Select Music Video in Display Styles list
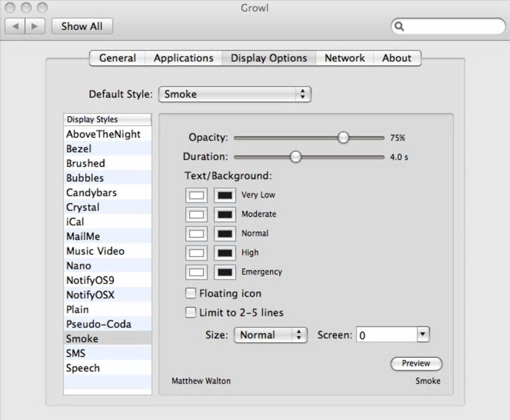The height and width of the screenshot is (420, 510). (95, 251)
